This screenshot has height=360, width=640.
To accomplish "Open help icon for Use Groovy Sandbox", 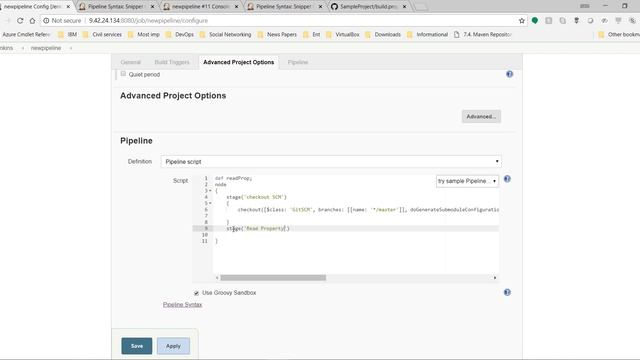I will tap(507, 292).
